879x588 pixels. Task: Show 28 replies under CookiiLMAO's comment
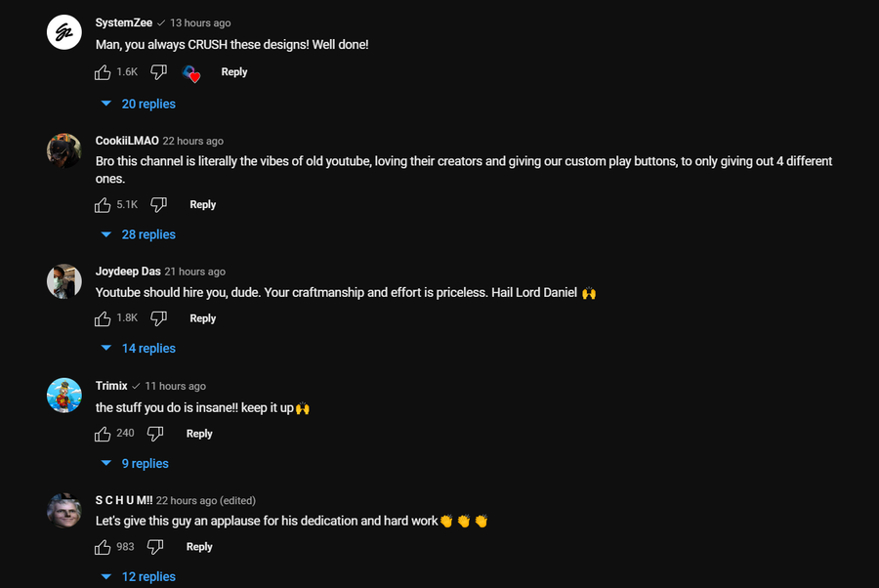tap(139, 234)
